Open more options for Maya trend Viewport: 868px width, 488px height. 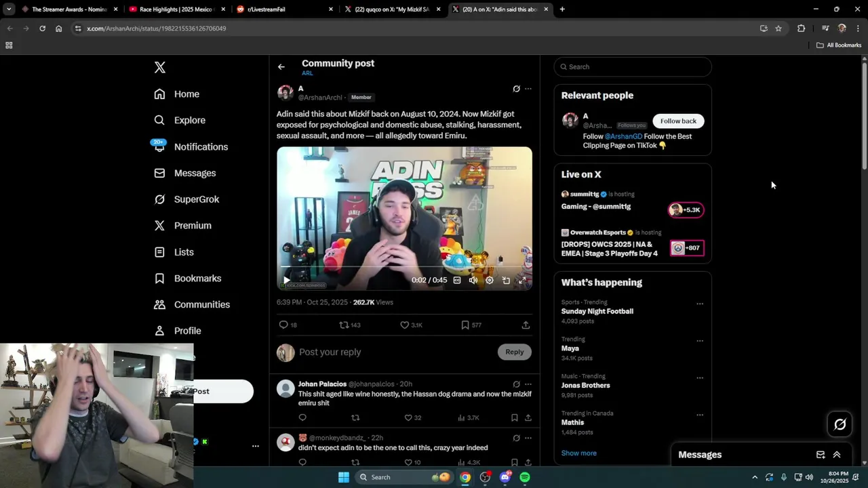(700, 341)
